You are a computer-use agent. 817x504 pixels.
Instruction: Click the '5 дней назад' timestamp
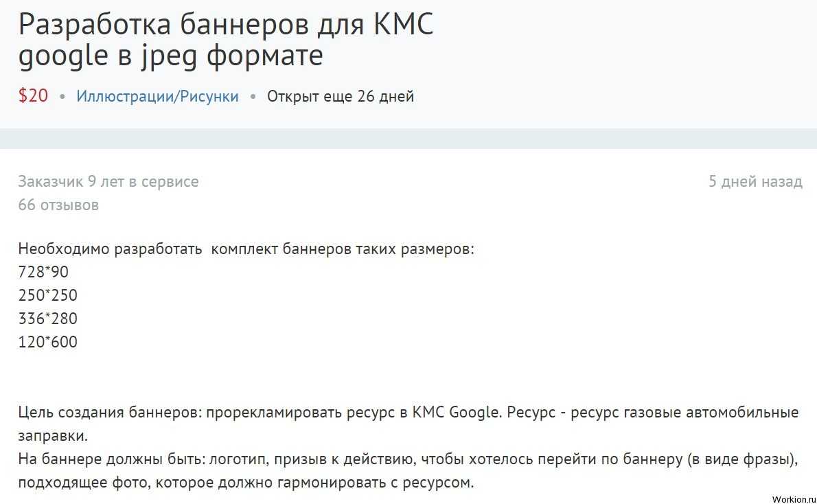click(755, 182)
